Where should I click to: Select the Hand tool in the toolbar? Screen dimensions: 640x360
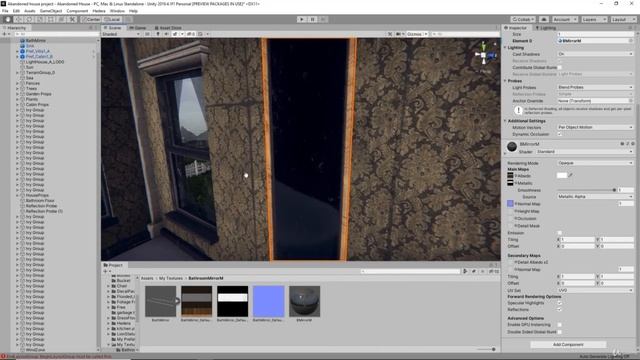point(8,19)
